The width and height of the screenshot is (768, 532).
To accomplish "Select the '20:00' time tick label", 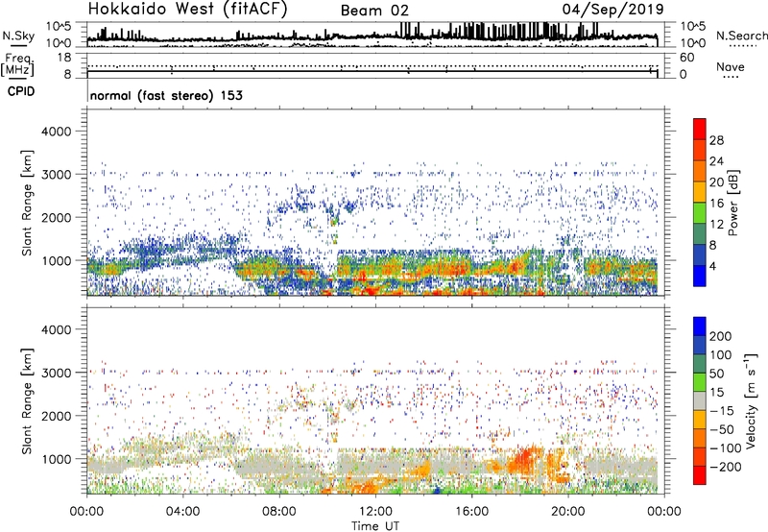I will [x=568, y=512].
